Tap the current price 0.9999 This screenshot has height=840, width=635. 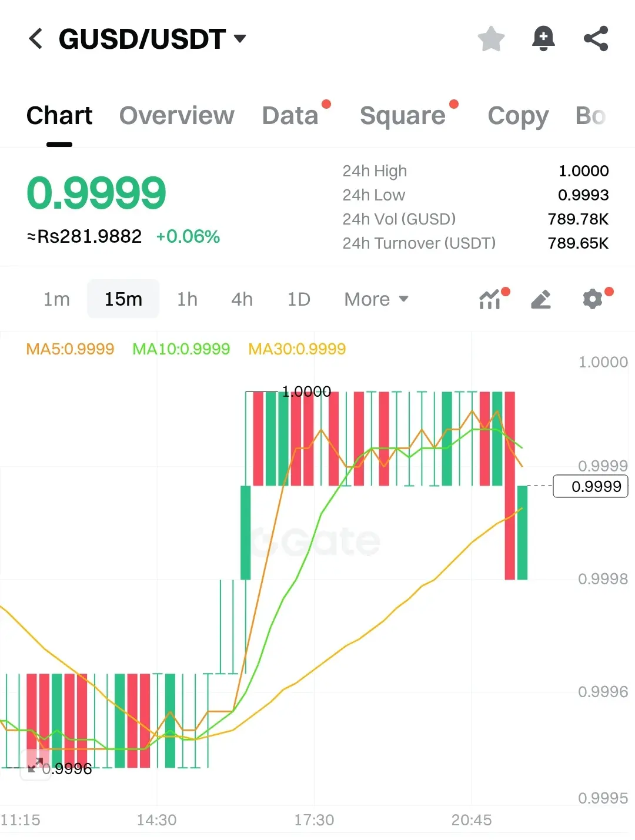96,193
